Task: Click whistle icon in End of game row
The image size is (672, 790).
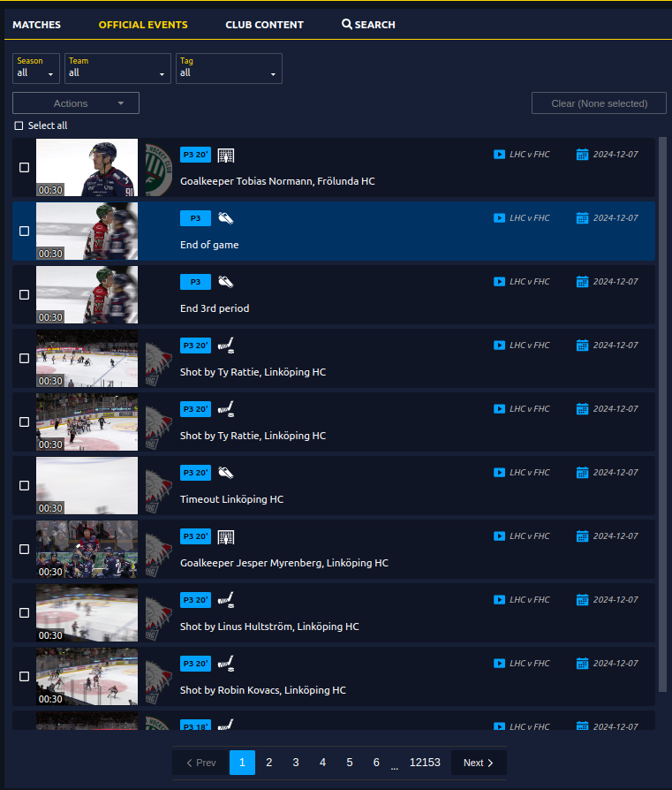Action: coord(225,218)
